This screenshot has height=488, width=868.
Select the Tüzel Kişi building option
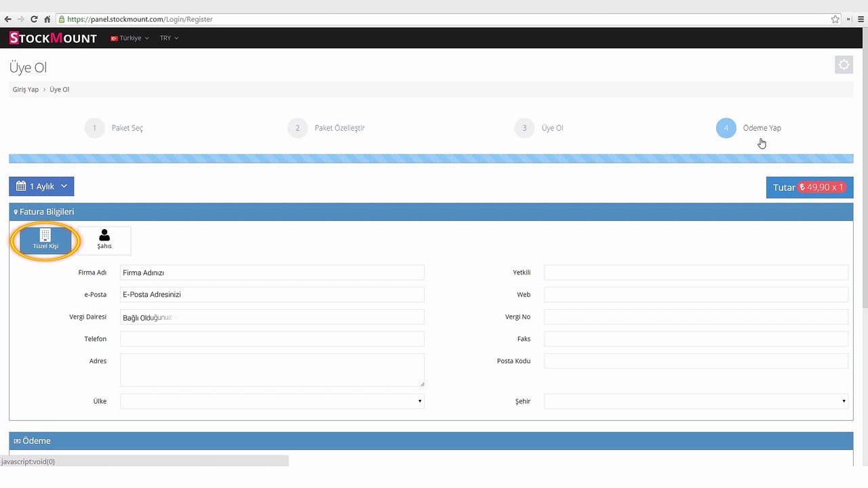point(45,240)
